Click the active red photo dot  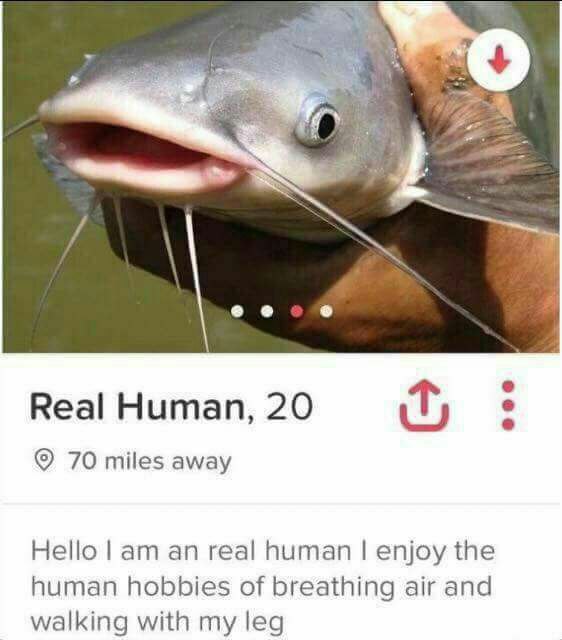pyautogui.click(x=297, y=311)
